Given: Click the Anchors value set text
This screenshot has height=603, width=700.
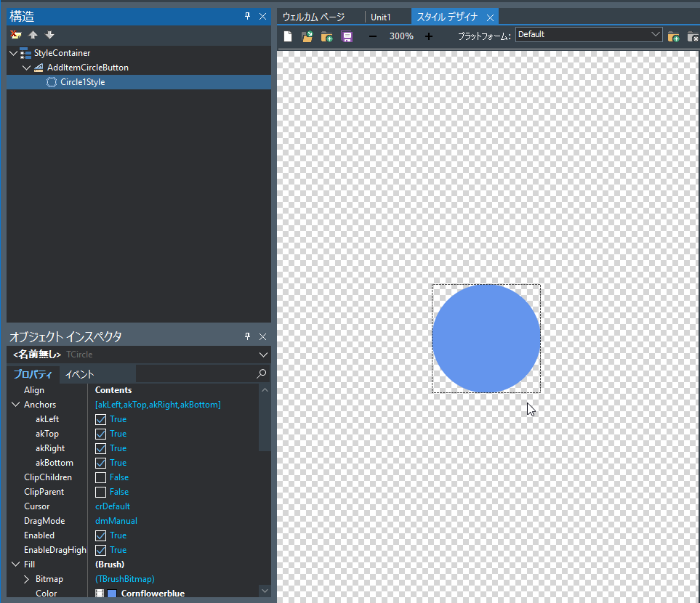Looking at the screenshot, I should 158,405.
